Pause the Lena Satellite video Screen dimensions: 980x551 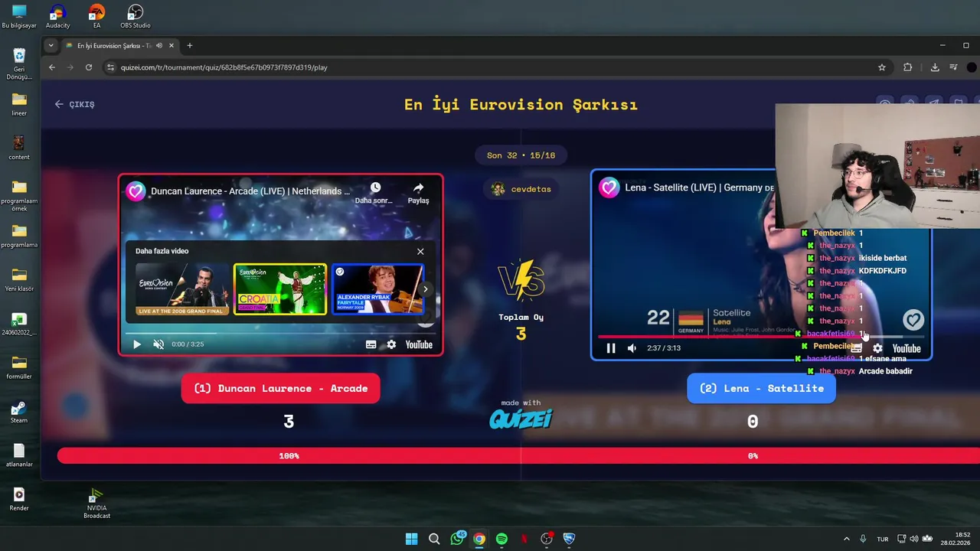pyautogui.click(x=611, y=348)
